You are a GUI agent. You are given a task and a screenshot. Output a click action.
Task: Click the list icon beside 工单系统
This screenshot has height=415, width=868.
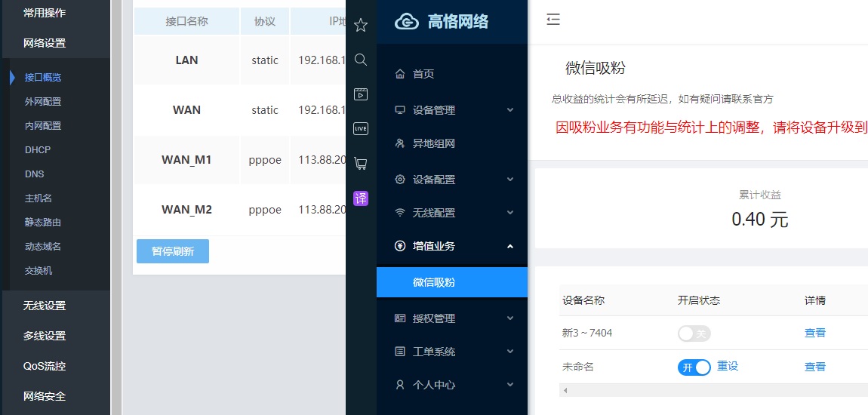pyautogui.click(x=400, y=352)
